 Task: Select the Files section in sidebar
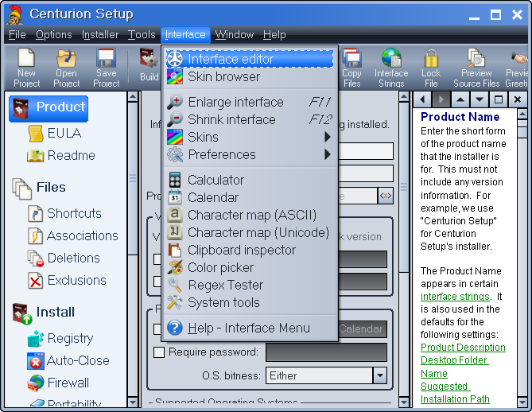point(39,188)
